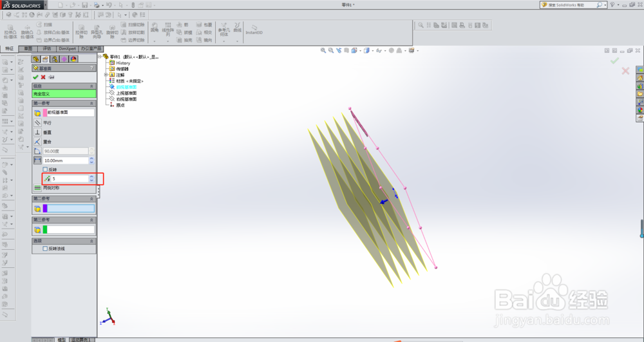Click the 异型孔向导 hole wizard tool

97,32
